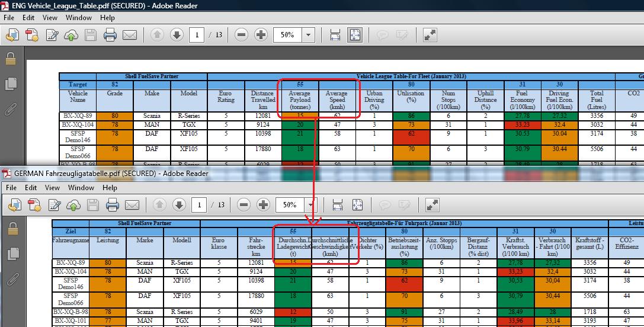644x327 pixels.
Task: Go to previous page in ENG window
Action: click(x=157, y=35)
